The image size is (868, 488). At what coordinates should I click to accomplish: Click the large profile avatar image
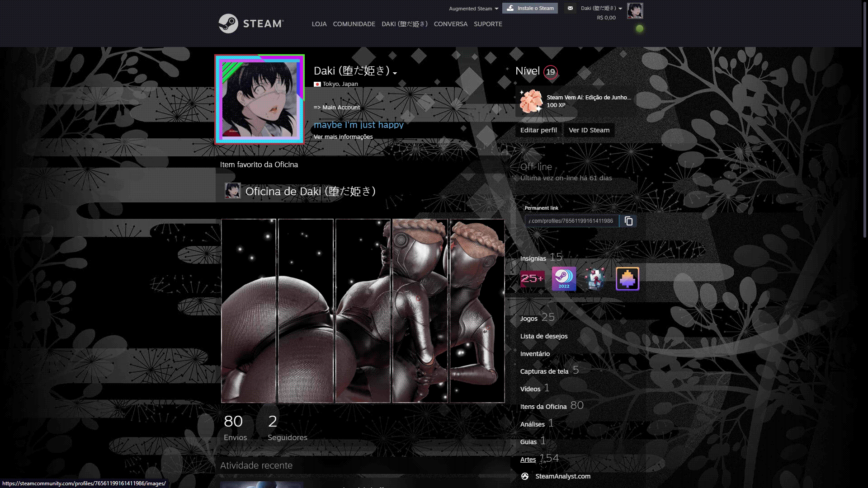tap(259, 99)
